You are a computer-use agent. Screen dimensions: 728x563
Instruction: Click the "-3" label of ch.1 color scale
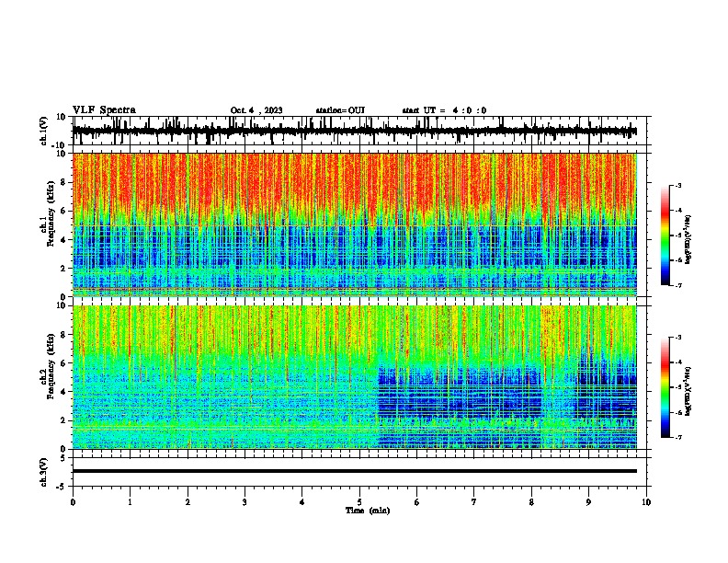[x=678, y=185]
